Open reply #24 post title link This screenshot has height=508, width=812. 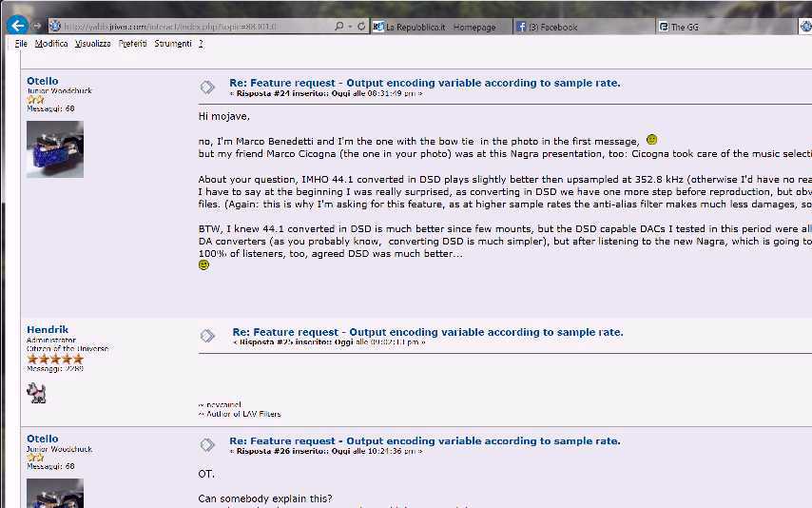pos(425,83)
